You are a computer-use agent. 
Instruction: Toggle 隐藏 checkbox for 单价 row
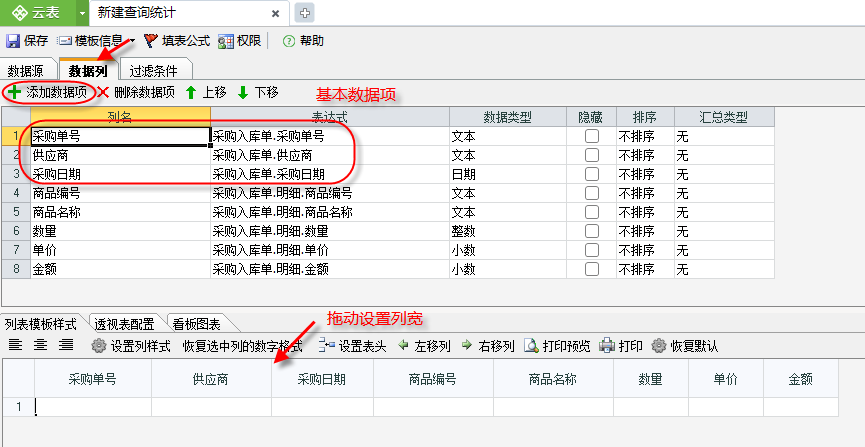pos(591,250)
